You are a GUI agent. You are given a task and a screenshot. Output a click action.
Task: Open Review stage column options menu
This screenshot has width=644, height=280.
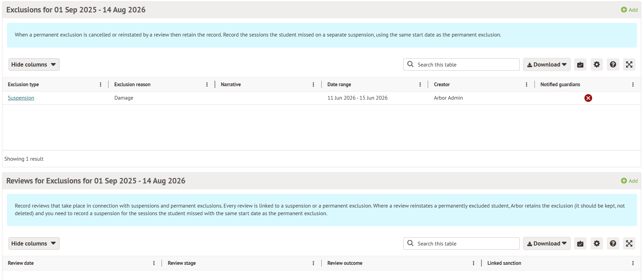(313, 263)
